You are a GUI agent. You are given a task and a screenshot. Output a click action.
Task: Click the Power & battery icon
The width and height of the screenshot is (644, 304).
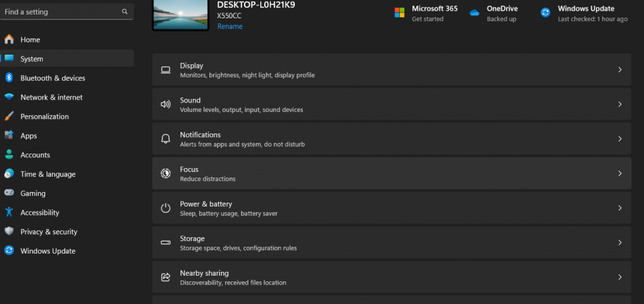pos(165,208)
